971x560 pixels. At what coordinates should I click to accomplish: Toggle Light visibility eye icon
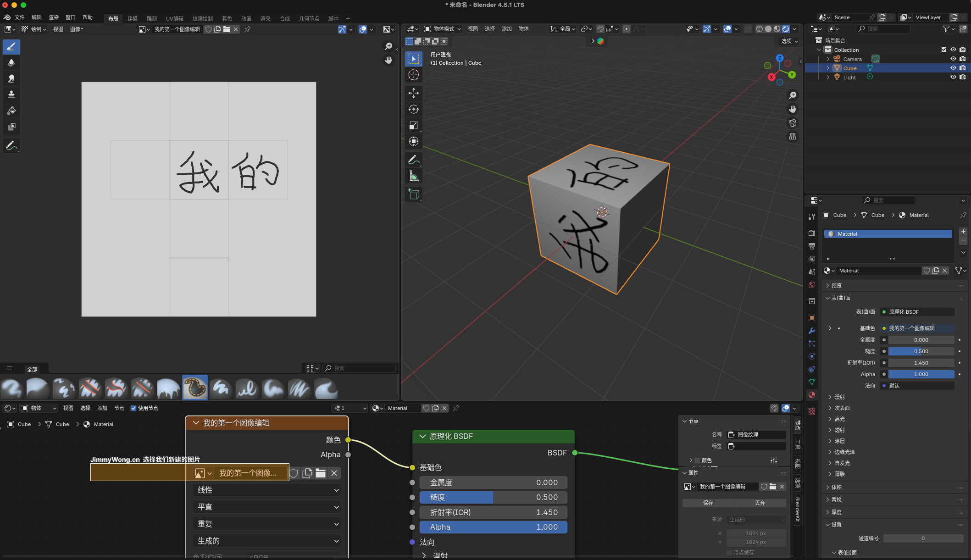[953, 77]
